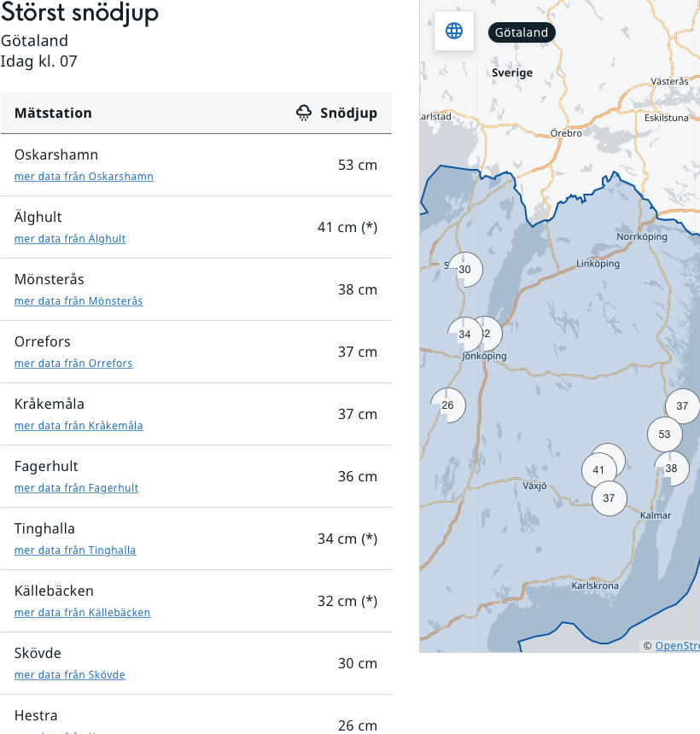Open mer data från Källebäcken
The height and width of the screenshot is (734, 700).
(x=82, y=613)
